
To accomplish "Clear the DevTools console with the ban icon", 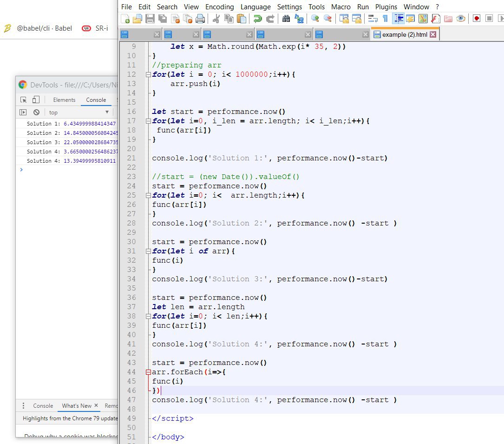I will pos(36,113).
